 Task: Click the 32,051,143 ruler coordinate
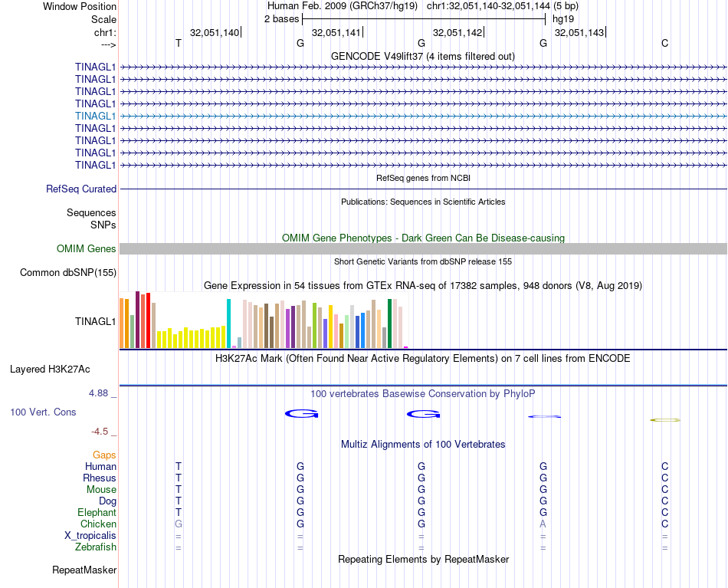pyautogui.click(x=579, y=32)
